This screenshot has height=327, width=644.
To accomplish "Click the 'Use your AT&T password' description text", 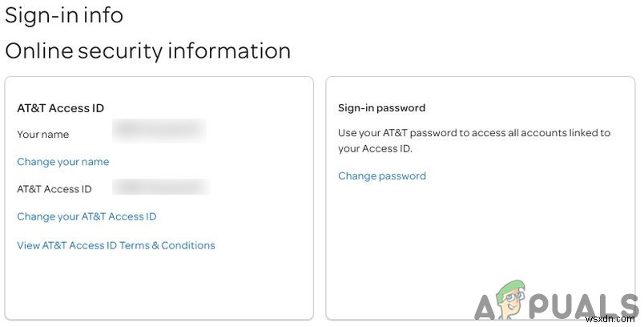I will (473, 133).
